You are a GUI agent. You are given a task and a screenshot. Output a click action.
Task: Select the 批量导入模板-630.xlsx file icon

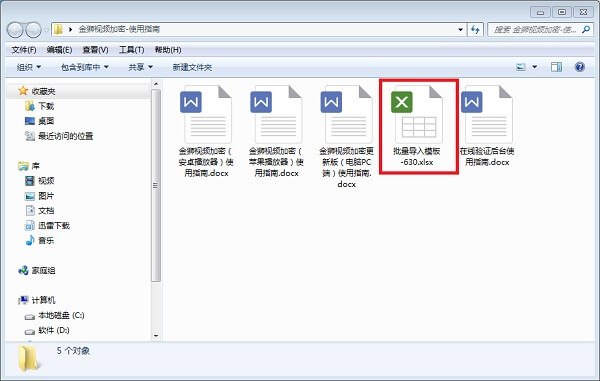(x=417, y=114)
